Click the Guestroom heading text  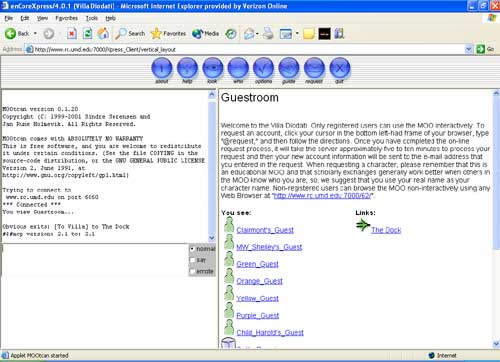coord(250,97)
